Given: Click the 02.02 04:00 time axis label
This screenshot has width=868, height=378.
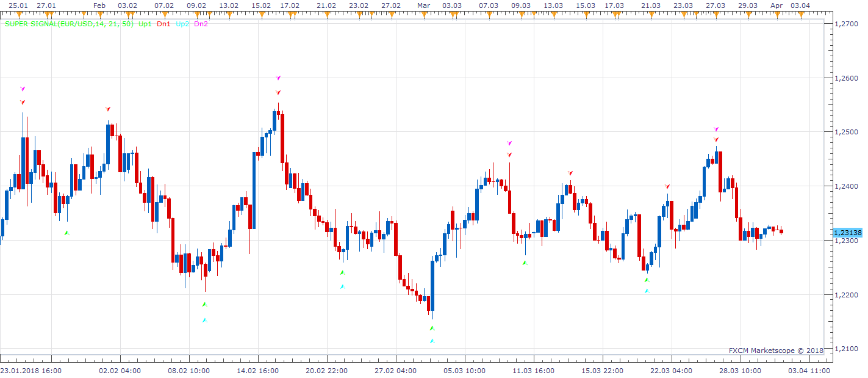Looking at the screenshot, I should tap(120, 370).
